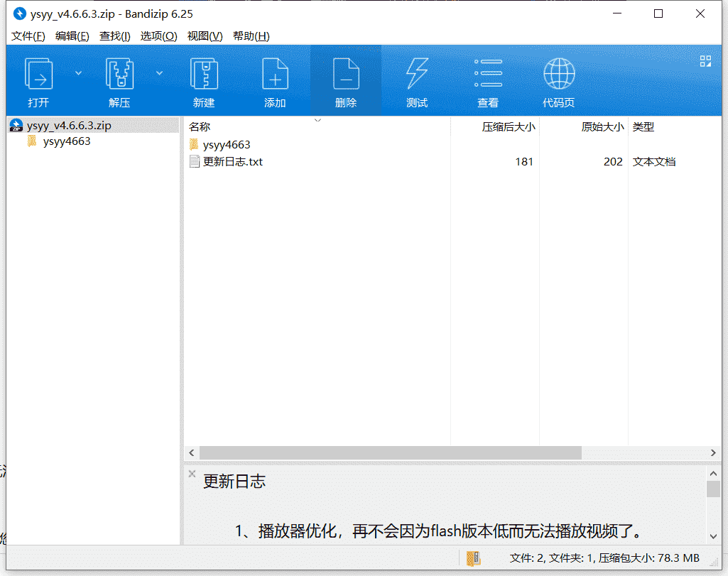Viewport: 728px width, 576px height.
Task: Select ysyy4663 folder in the left tree
Action: (67, 141)
